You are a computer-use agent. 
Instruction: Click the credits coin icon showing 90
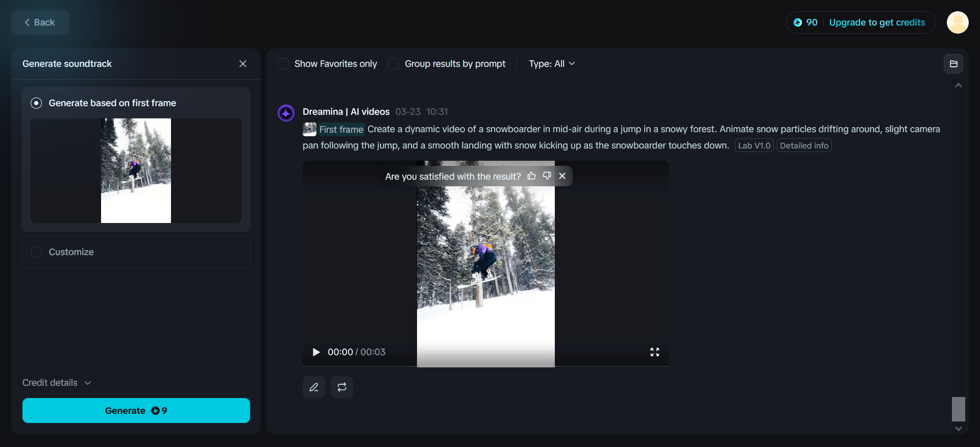click(x=798, y=22)
